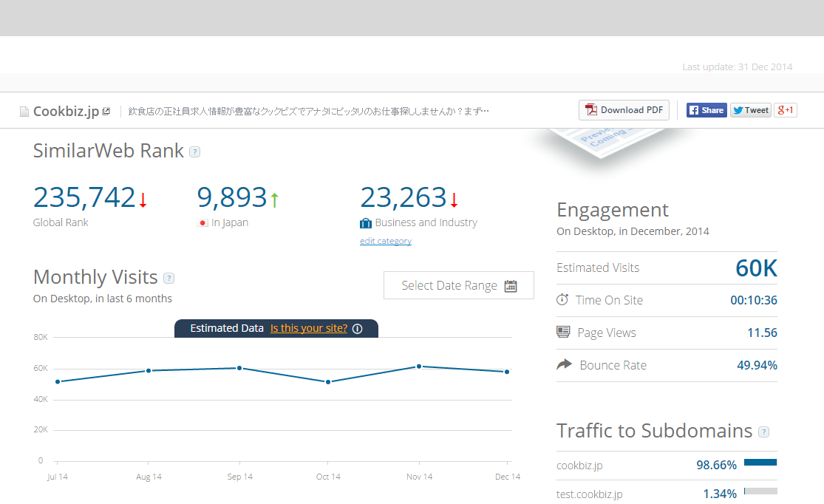
Task: Click the Engagement section heading
Action: pyautogui.click(x=613, y=210)
